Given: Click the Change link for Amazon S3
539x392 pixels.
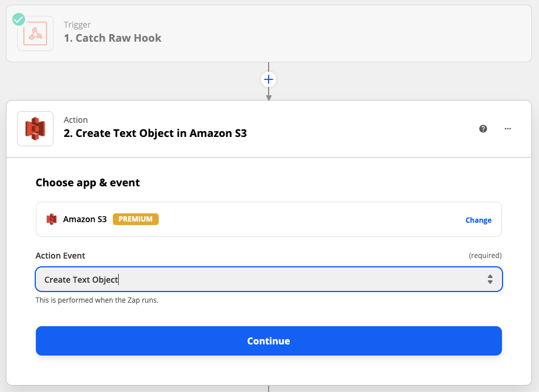Looking at the screenshot, I should point(478,220).
